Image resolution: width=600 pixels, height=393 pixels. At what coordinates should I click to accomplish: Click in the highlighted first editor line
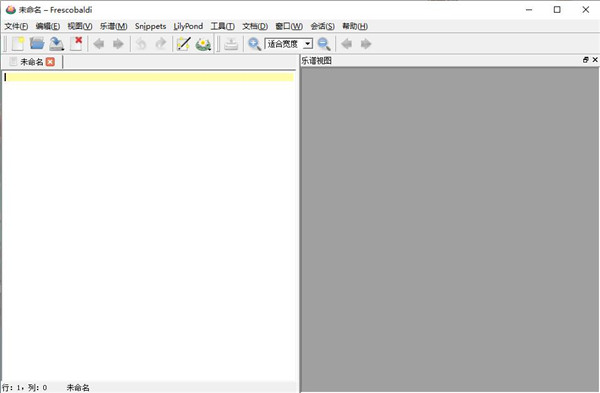[x=149, y=77]
